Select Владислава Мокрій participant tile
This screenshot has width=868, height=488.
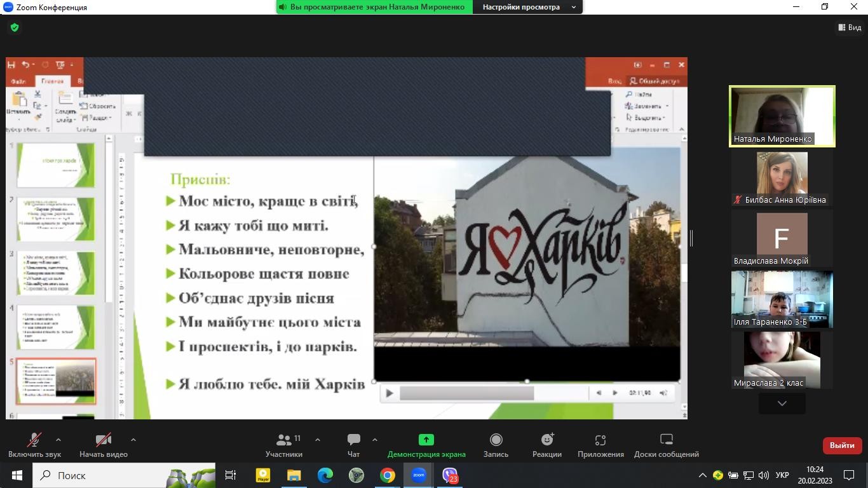[x=782, y=240]
